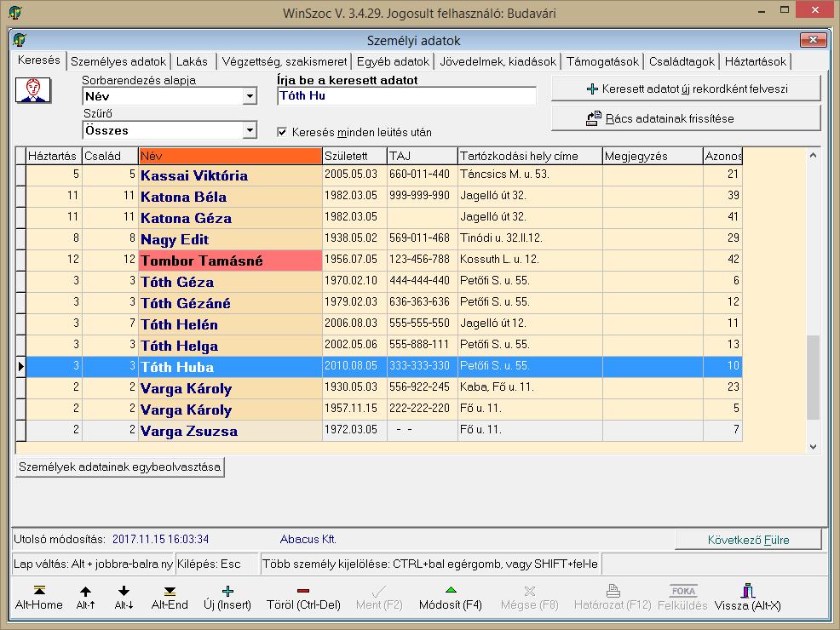Click row selector of Tóth Huba
Screen dimensions: 840x630
coord(21,367)
